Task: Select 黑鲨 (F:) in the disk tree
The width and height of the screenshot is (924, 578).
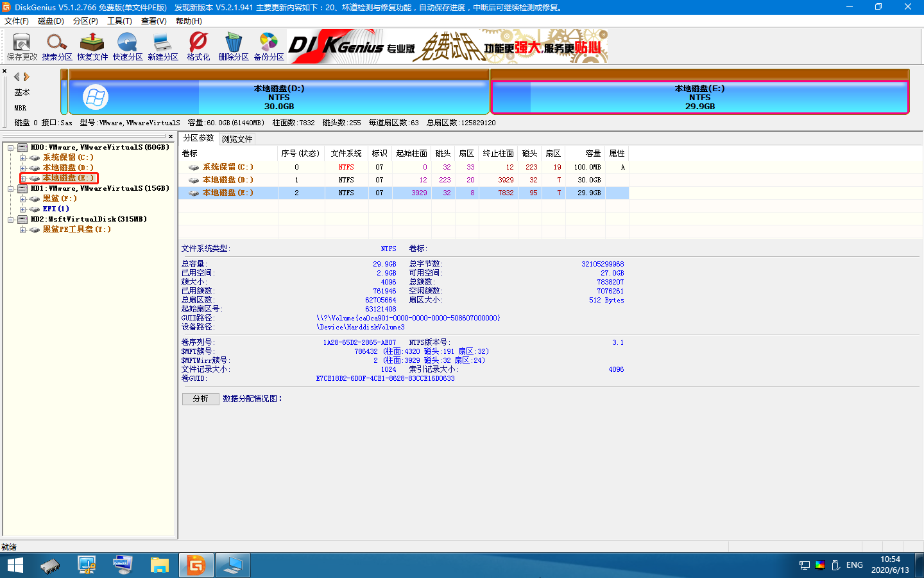Action: pos(60,198)
